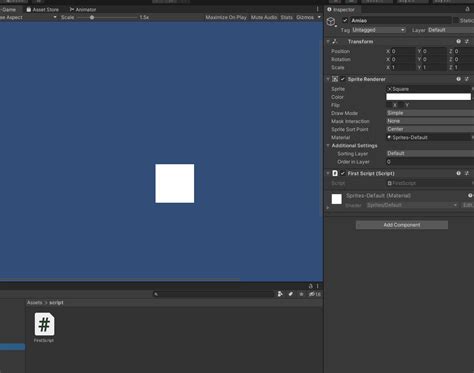Click the Project search field

tap(213, 294)
